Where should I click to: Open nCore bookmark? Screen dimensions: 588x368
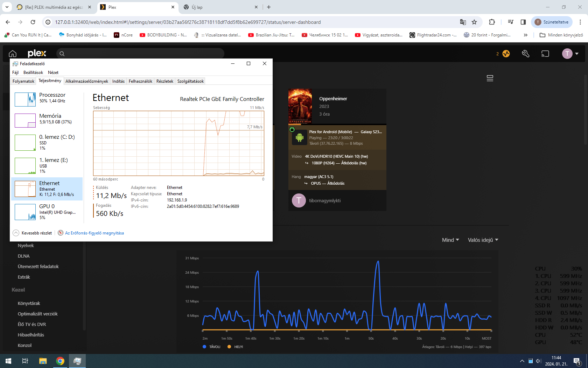[123, 35]
